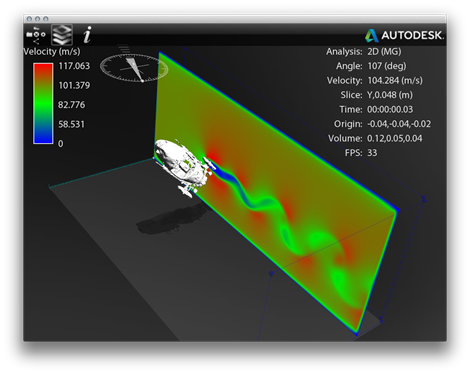This screenshot has height=374, width=470.
Task: Click the legend value 101.379
Action: point(74,85)
